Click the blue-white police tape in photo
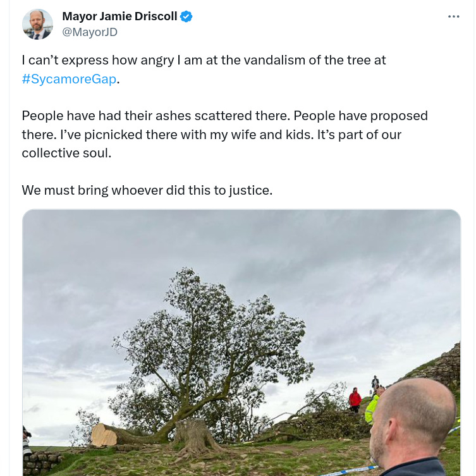The height and width of the screenshot is (476, 476). point(349,471)
